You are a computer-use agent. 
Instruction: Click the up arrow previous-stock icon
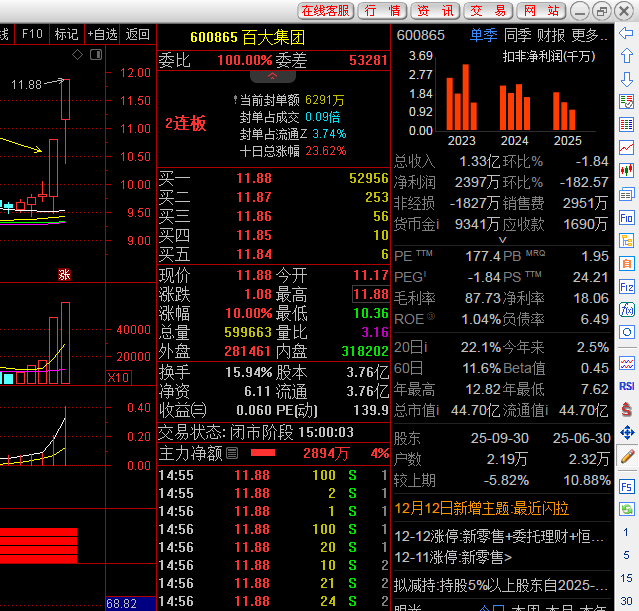(626, 55)
